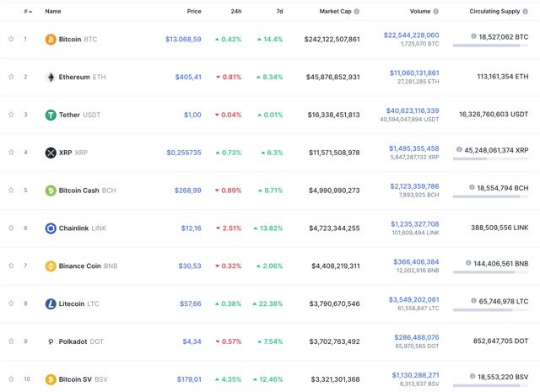Open Tether volume $40,623,116,339 link
The image size is (540, 392).
pos(413,110)
